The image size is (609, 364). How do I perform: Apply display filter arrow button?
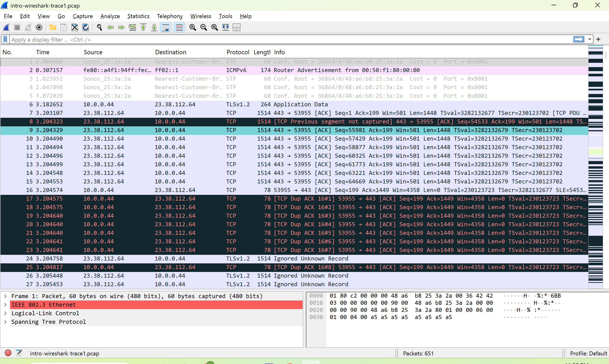coord(579,39)
